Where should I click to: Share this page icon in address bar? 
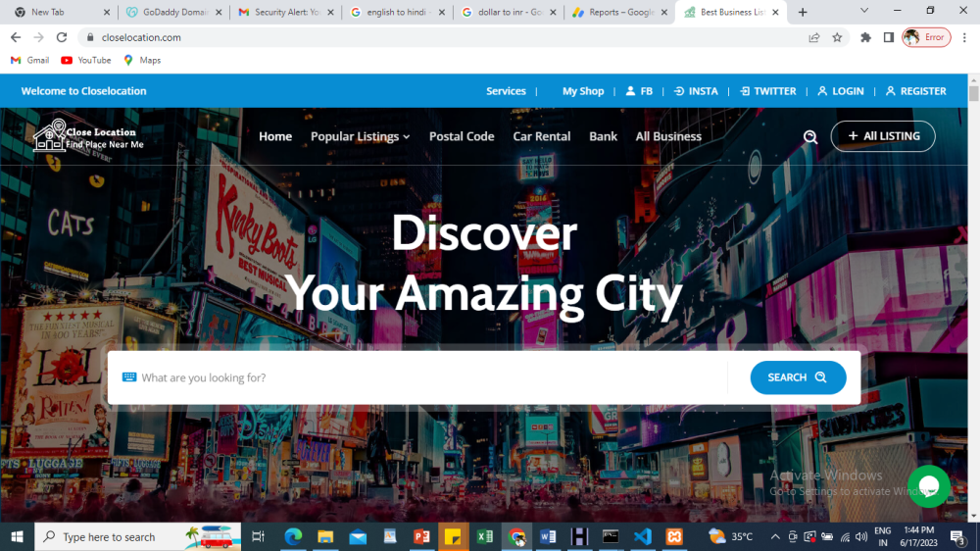[x=813, y=37]
